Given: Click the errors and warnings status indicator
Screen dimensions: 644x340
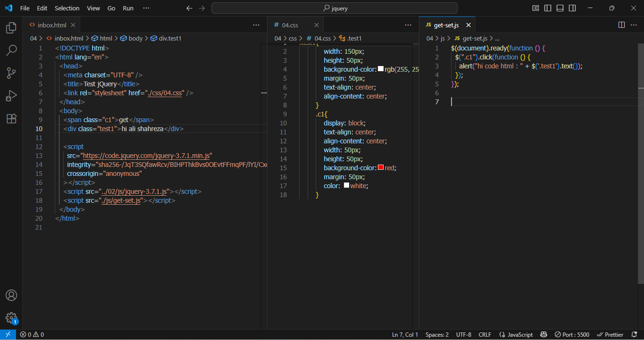Looking at the screenshot, I should pos(33,334).
